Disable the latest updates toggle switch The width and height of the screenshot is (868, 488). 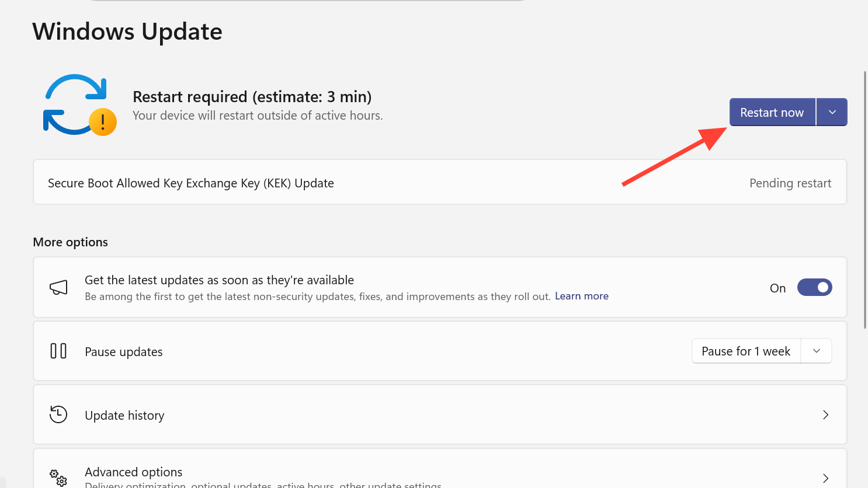814,287
